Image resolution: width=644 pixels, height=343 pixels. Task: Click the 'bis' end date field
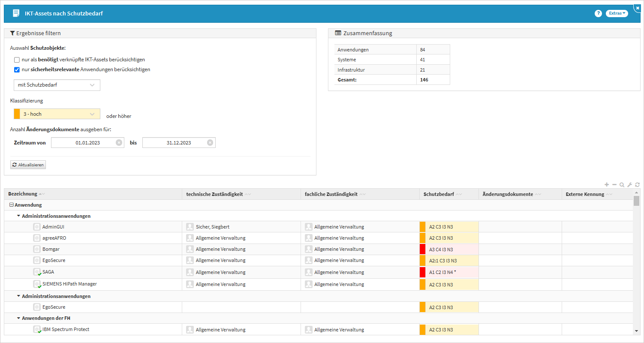click(x=179, y=143)
